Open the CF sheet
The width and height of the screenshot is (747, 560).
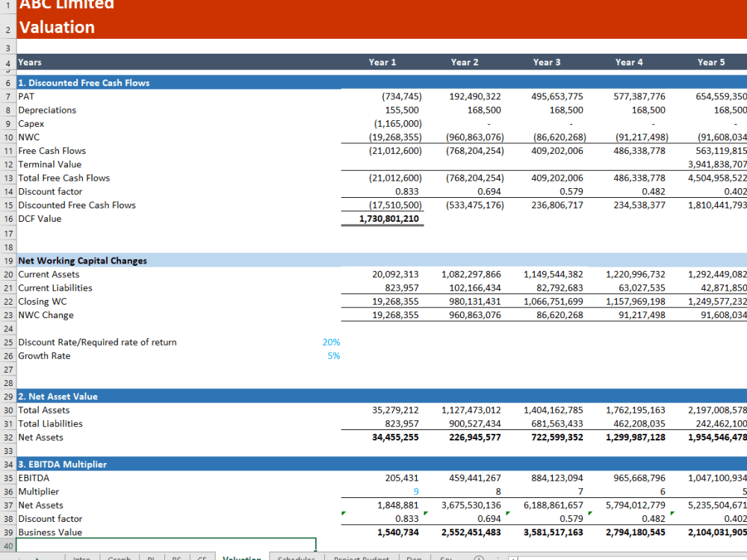click(202, 558)
